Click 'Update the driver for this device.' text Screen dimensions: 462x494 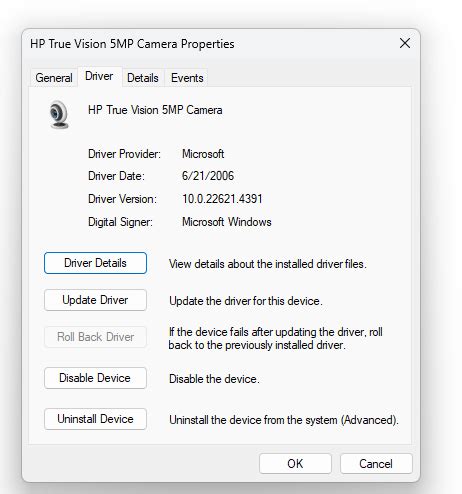coord(246,301)
